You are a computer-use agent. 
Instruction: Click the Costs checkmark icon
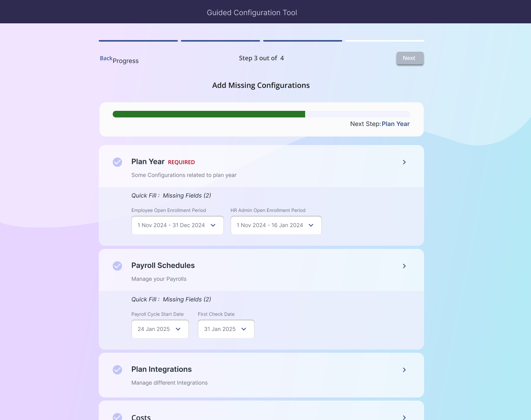[117, 416]
